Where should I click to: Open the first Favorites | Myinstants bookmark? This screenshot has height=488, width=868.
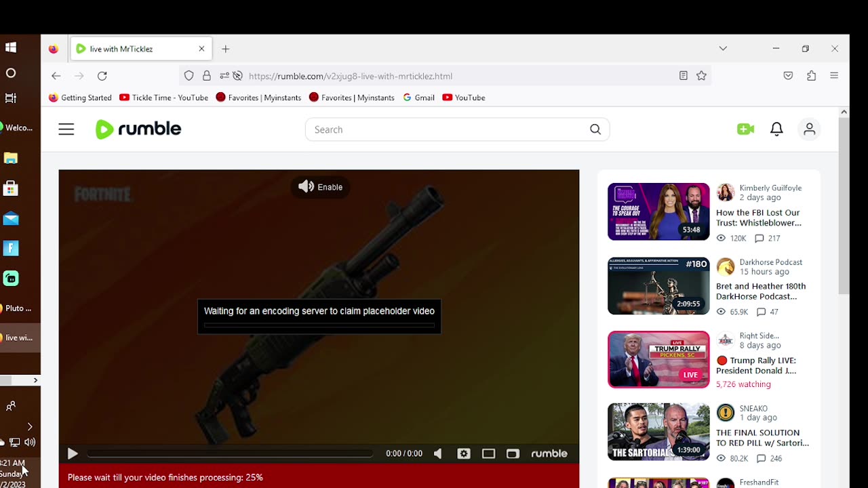tap(258, 98)
